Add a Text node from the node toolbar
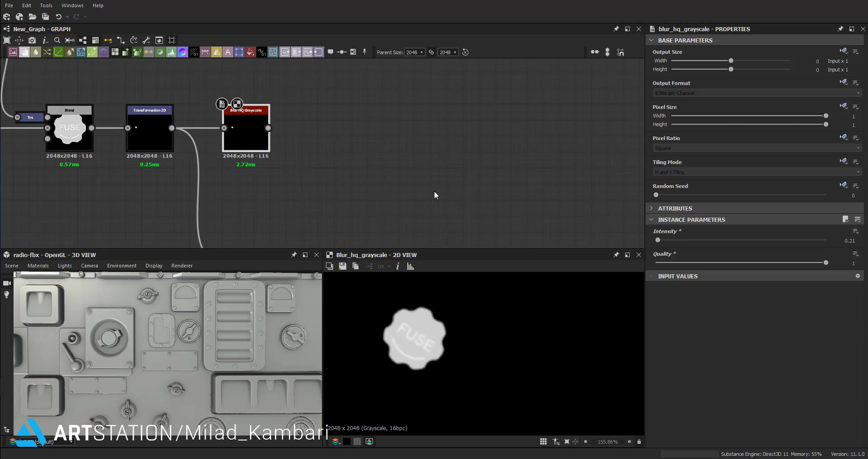The width and height of the screenshot is (868, 459). (x=228, y=52)
